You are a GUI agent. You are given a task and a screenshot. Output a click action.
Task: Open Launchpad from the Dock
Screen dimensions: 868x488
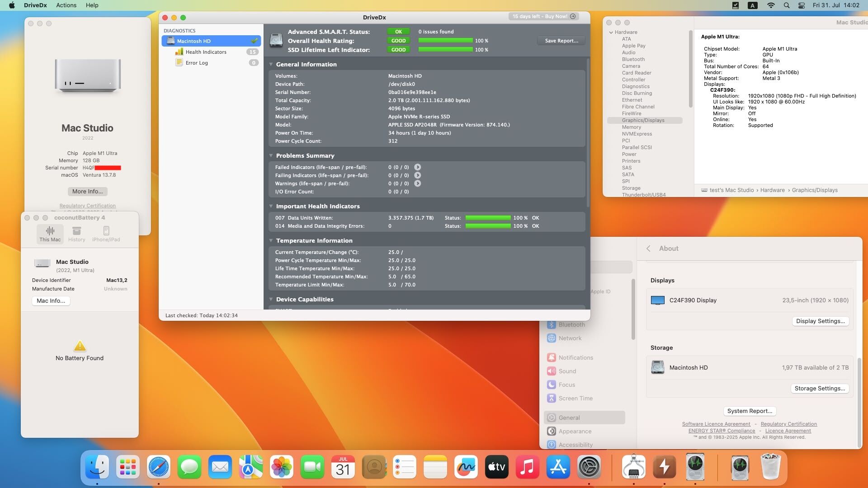(x=128, y=467)
